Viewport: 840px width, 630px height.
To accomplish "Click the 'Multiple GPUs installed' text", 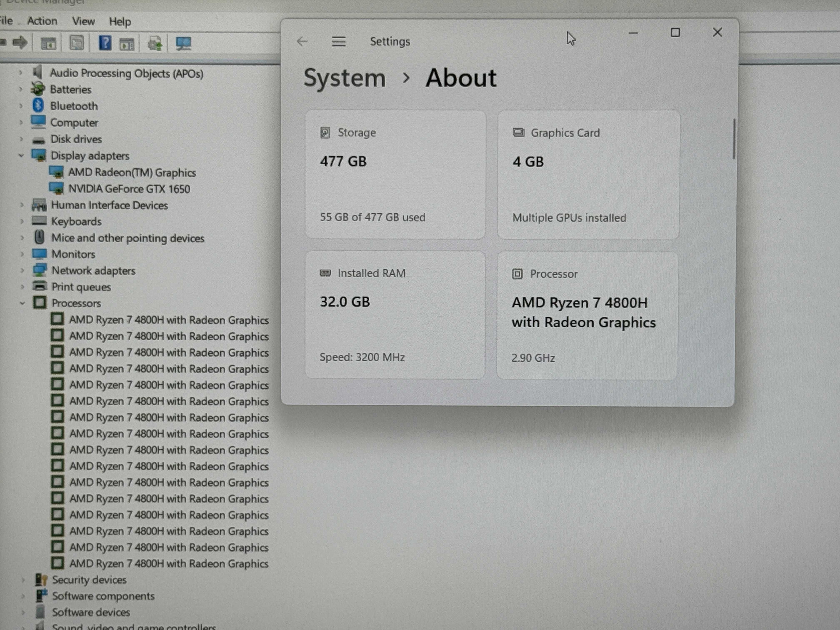I will [569, 217].
